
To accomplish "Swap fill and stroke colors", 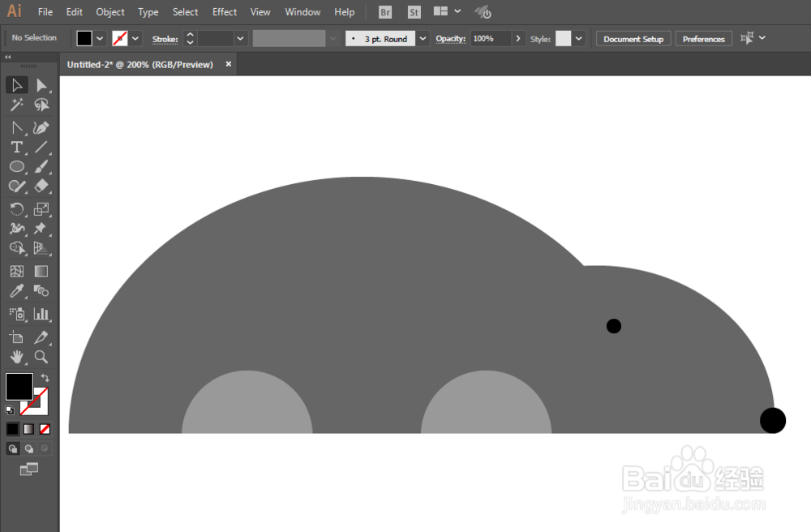I will 45,378.
